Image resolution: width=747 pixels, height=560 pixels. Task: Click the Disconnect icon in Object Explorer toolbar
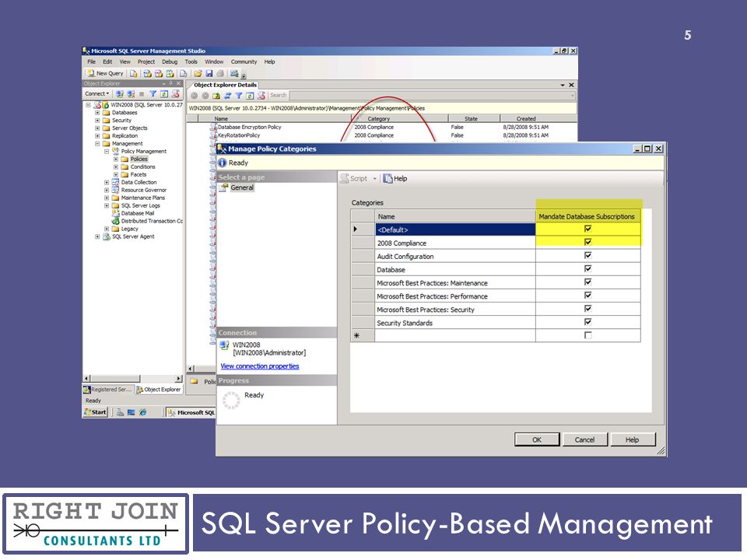[131, 94]
